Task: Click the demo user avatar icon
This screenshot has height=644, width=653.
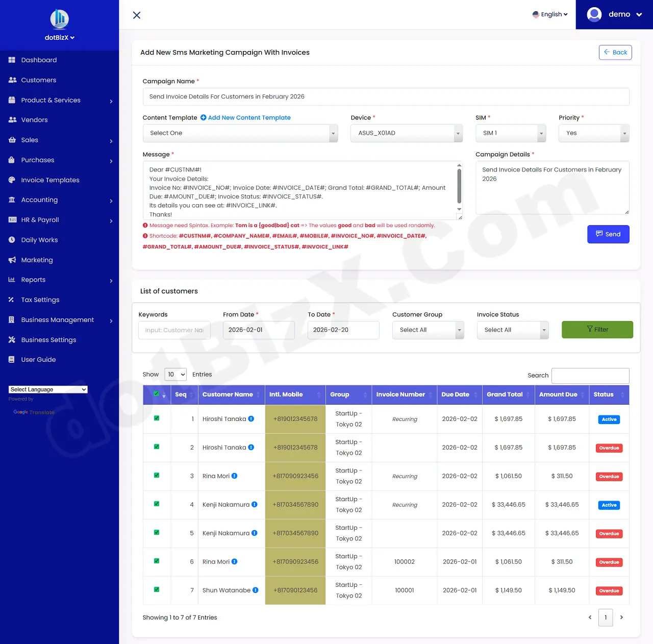Action: click(x=594, y=14)
